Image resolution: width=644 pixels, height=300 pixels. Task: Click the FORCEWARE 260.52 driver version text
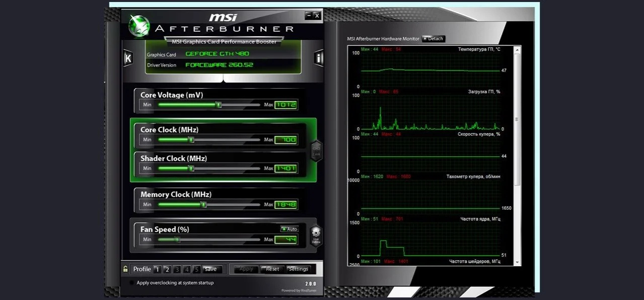219,65
